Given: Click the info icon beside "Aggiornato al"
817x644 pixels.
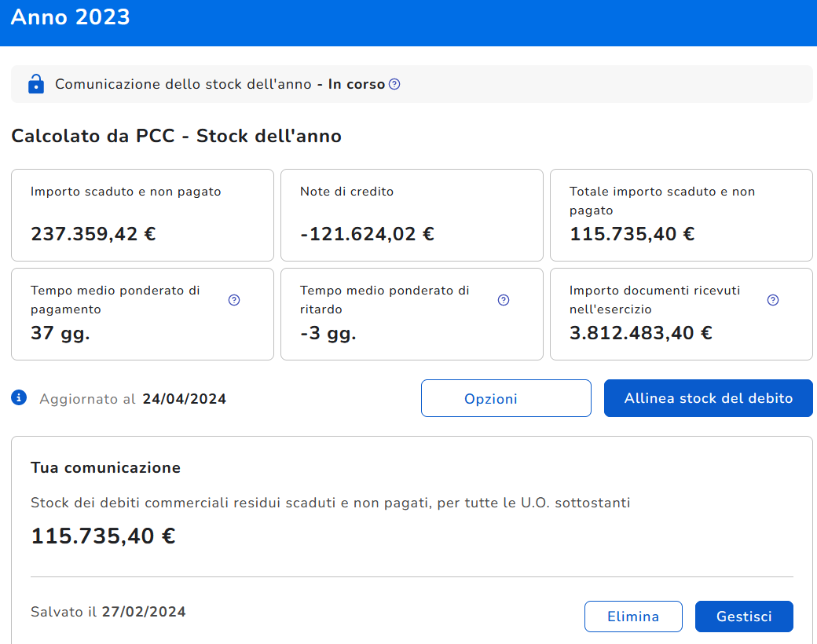Looking at the screenshot, I should pyautogui.click(x=20, y=398).
